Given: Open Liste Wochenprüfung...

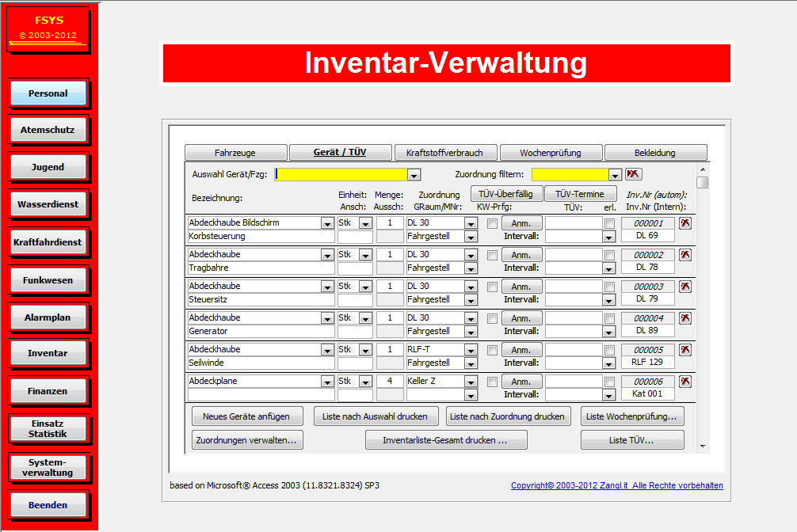Looking at the screenshot, I should coord(631,416).
